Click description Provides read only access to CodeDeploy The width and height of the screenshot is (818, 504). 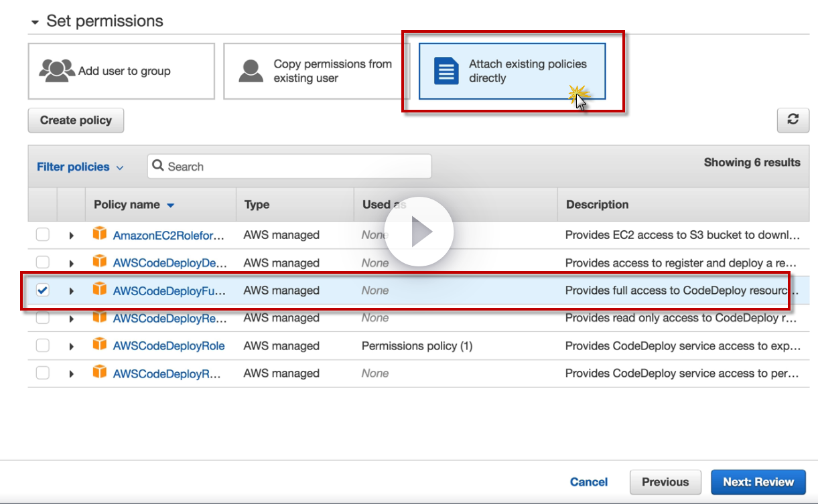point(683,318)
